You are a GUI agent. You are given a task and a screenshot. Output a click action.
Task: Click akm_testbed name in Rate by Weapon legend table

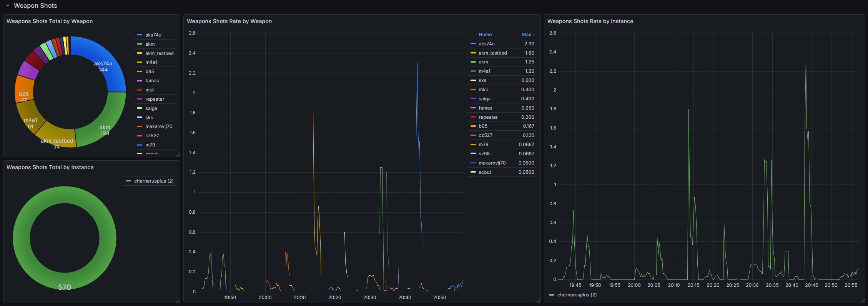click(493, 53)
